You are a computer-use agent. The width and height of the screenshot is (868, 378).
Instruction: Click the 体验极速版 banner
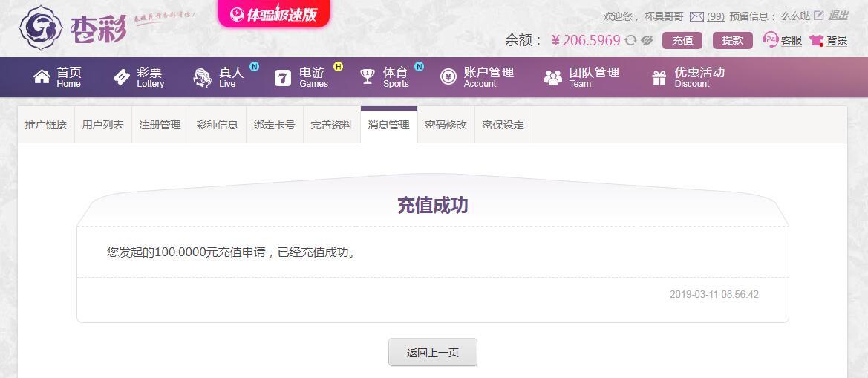pos(274,14)
